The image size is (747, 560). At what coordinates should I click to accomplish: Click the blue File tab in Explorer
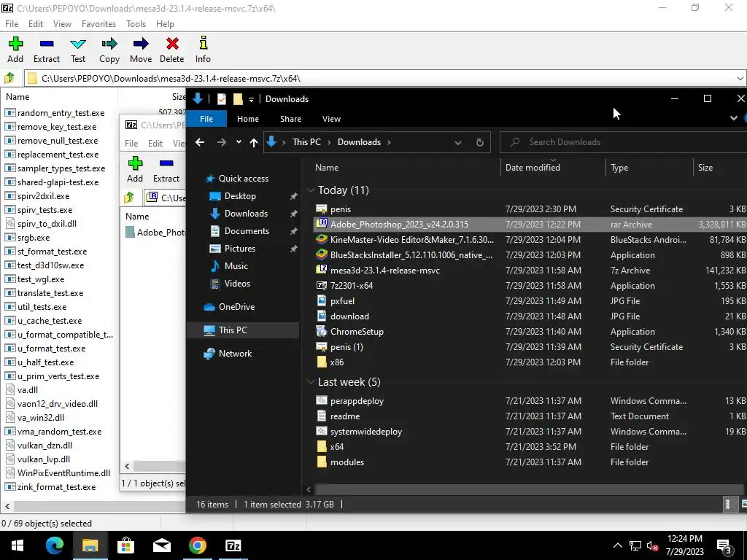pos(206,119)
